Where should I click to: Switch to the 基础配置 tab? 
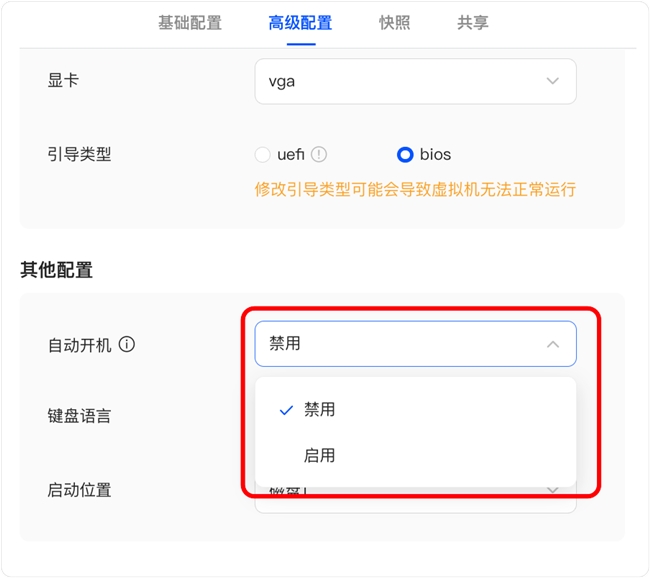[190, 23]
